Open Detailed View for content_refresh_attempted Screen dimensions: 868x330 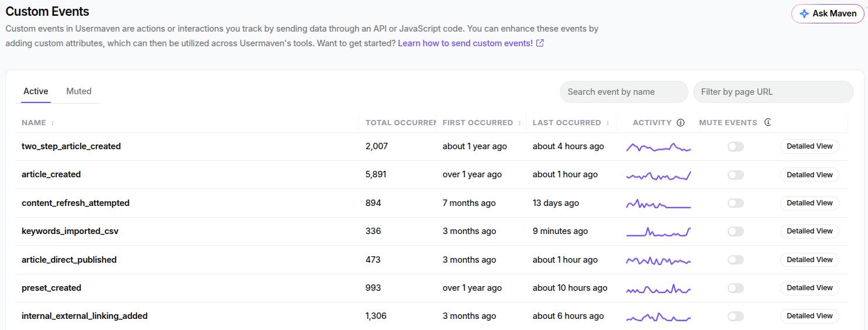pos(810,203)
